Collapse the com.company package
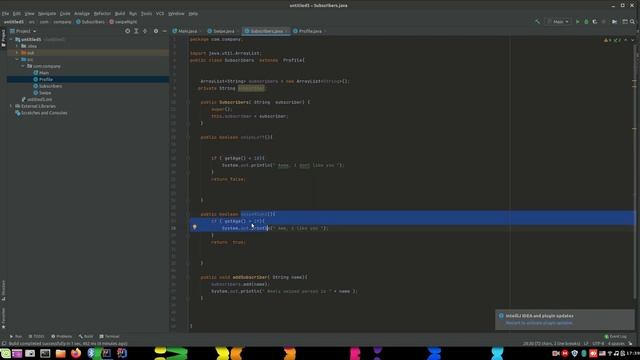The width and height of the screenshot is (640, 360). coord(23,66)
